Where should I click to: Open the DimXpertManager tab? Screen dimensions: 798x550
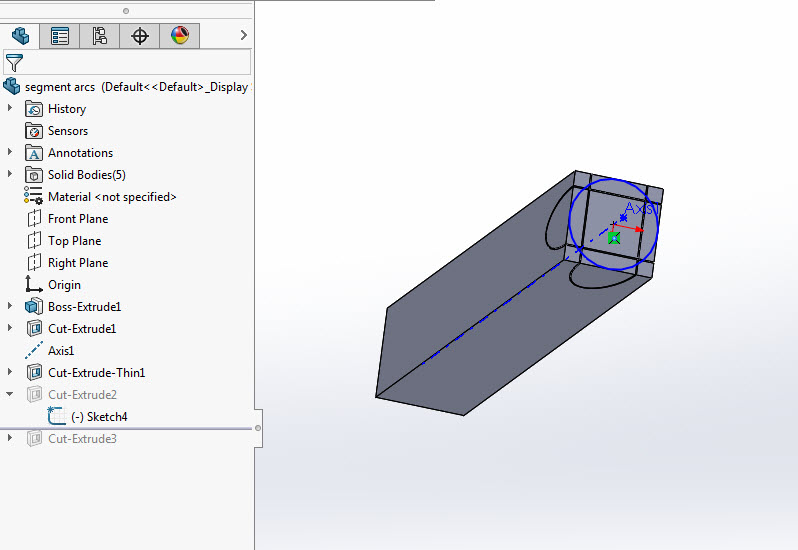coord(140,36)
